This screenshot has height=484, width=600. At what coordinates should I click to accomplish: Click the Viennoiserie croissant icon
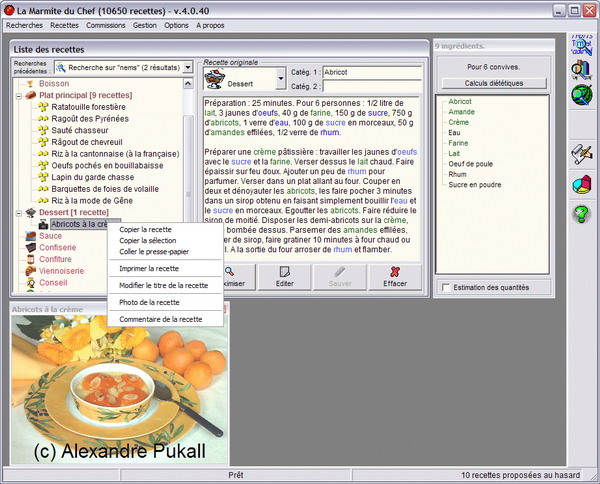pyautogui.click(x=31, y=271)
